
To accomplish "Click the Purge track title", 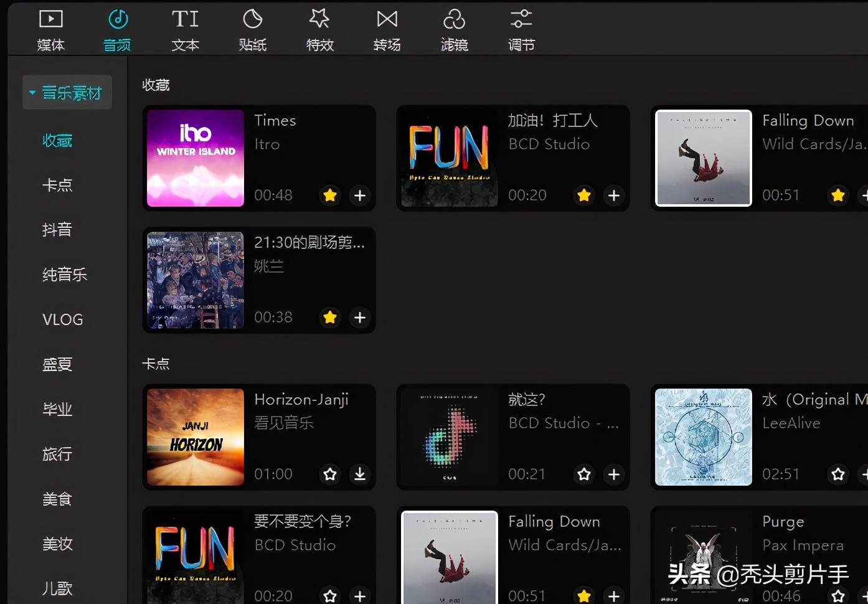I will [783, 522].
